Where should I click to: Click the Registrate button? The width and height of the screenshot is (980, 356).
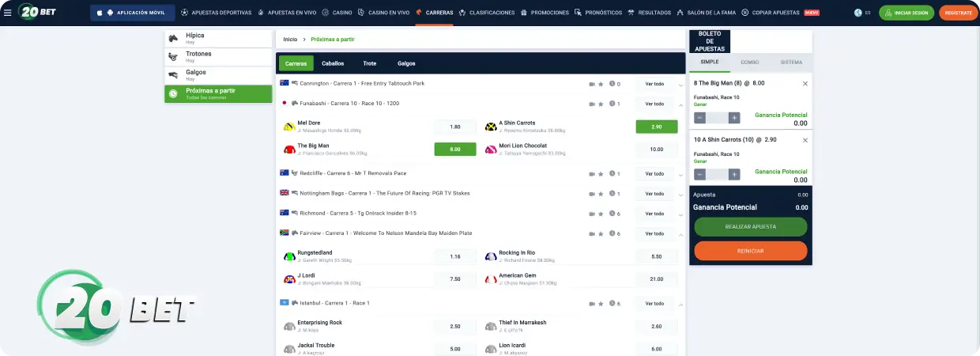958,13
